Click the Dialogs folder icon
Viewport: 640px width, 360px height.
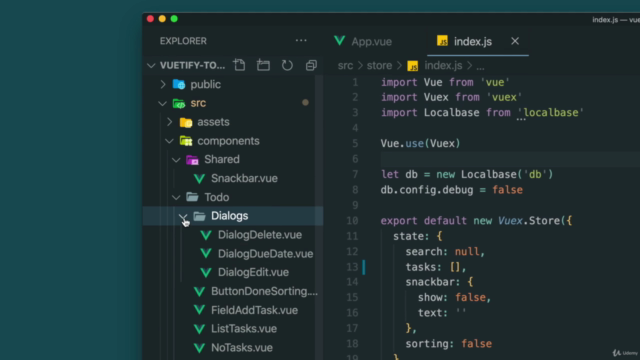tap(199, 216)
